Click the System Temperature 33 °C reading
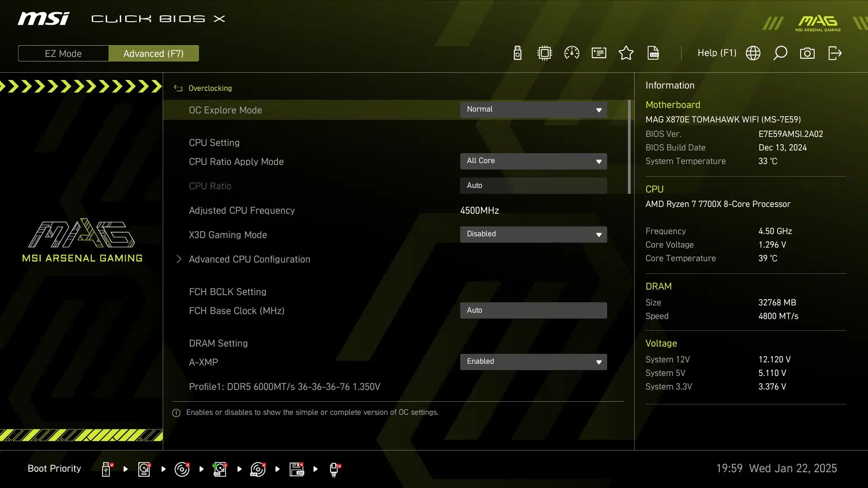The width and height of the screenshot is (868, 488). click(x=768, y=161)
